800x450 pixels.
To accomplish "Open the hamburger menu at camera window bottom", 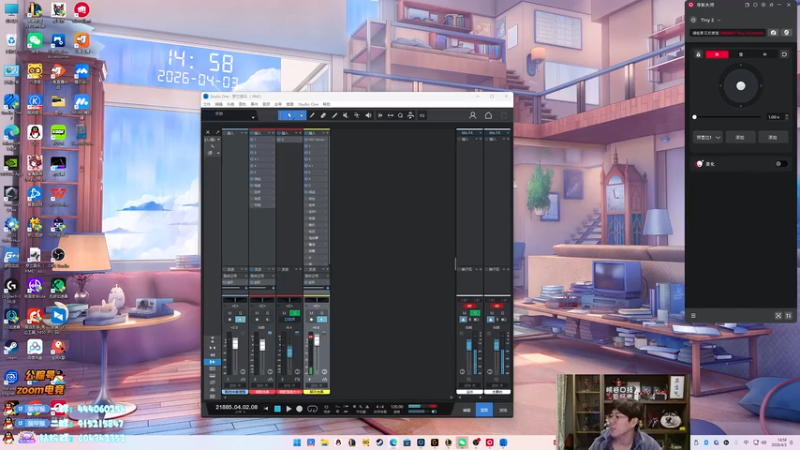I will [693, 316].
